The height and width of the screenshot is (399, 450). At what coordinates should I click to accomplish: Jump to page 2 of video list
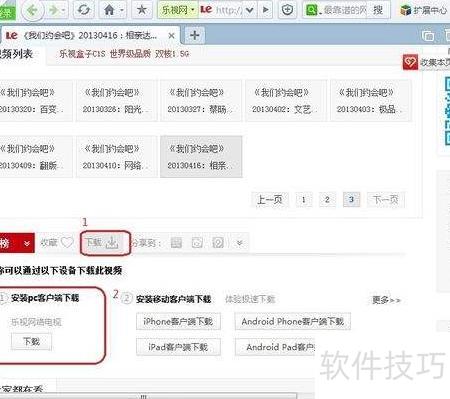tap(327, 200)
